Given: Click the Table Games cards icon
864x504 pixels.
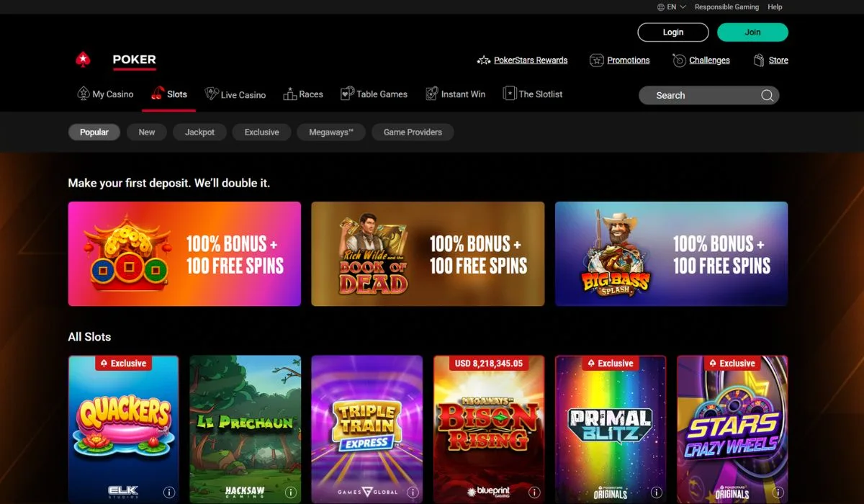Looking at the screenshot, I should [347, 94].
